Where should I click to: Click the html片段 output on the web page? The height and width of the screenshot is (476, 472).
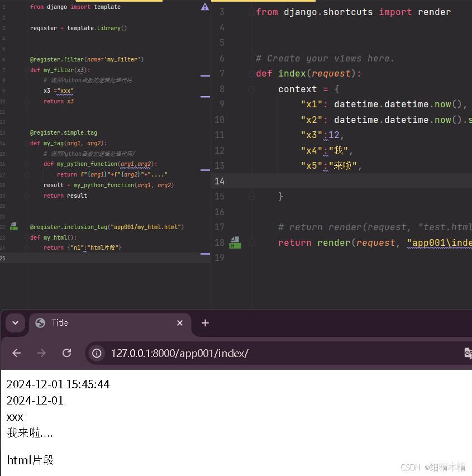tap(30, 460)
